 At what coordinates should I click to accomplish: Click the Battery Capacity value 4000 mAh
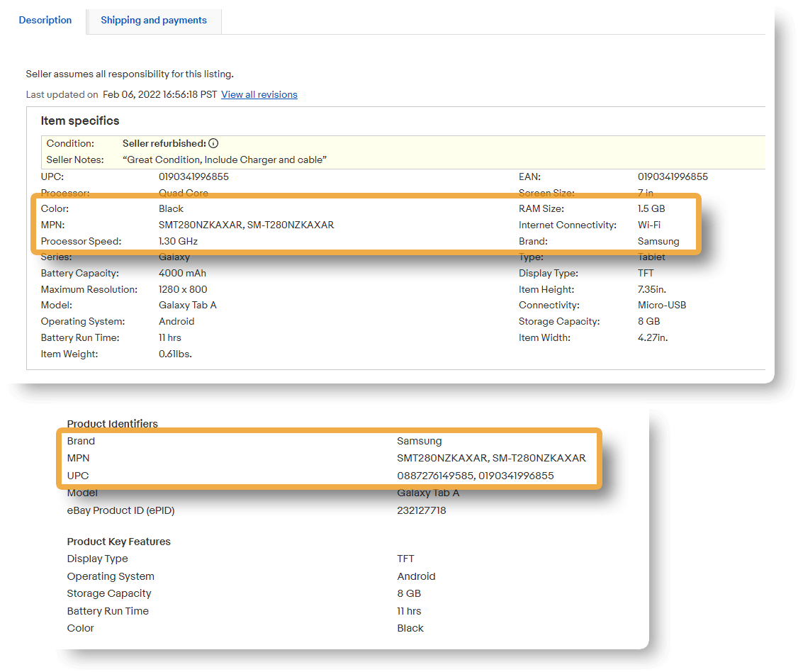[182, 274]
